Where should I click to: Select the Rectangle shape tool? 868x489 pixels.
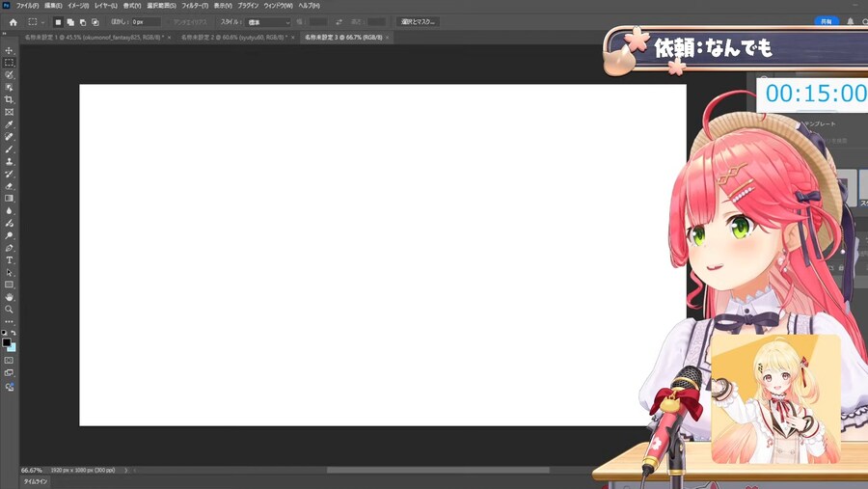click(x=9, y=285)
